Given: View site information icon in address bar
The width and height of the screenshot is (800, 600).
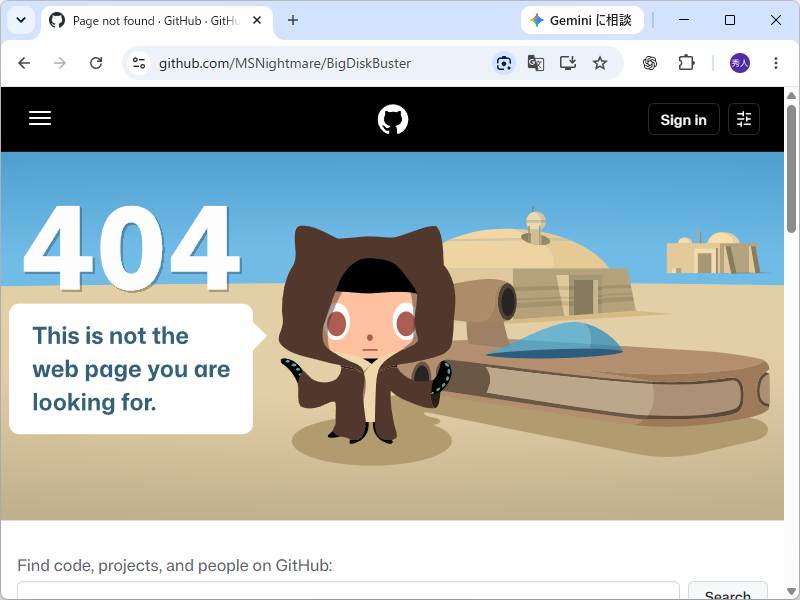Looking at the screenshot, I should (x=139, y=63).
